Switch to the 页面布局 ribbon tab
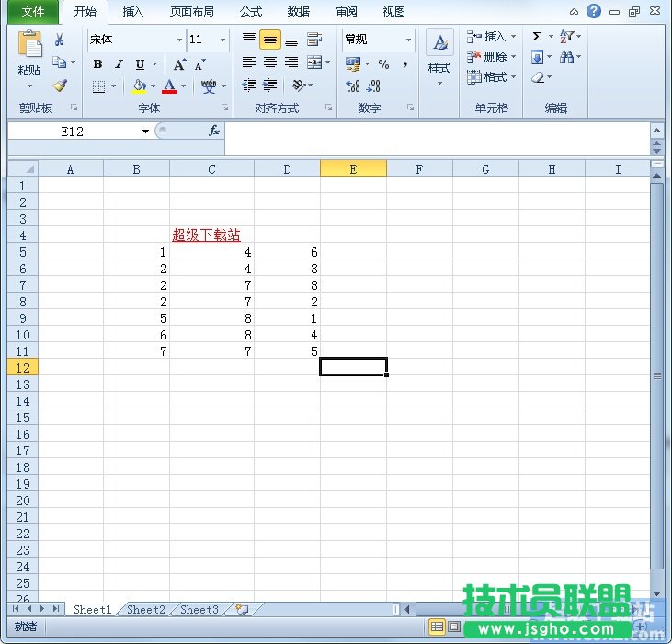Viewport: 672px width, 644px height. (191, 12)
